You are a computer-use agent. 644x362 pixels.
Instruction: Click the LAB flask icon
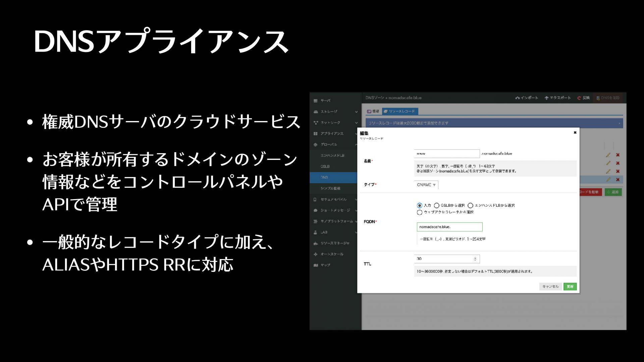click(315, 232)
